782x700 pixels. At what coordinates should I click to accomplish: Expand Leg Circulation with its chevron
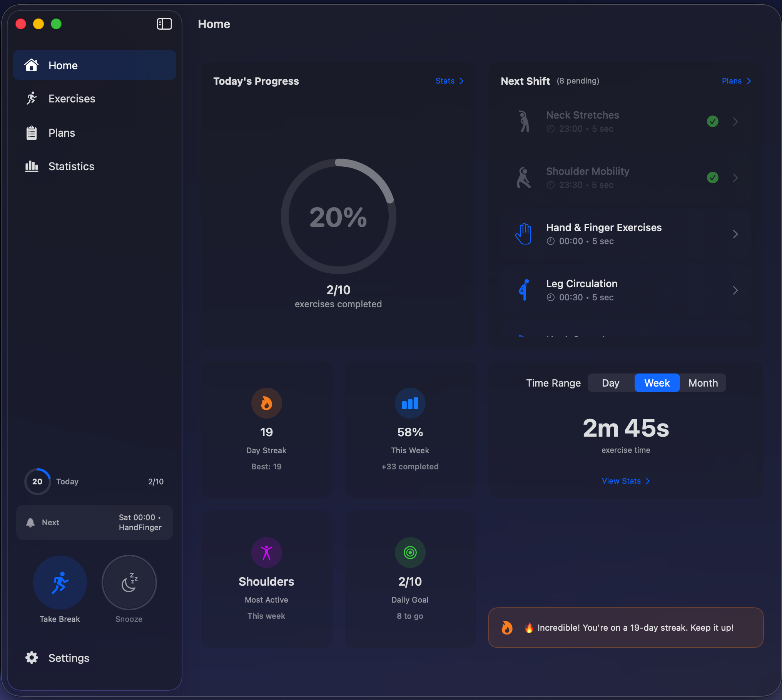pyautogui.click(x=735, y=290)
